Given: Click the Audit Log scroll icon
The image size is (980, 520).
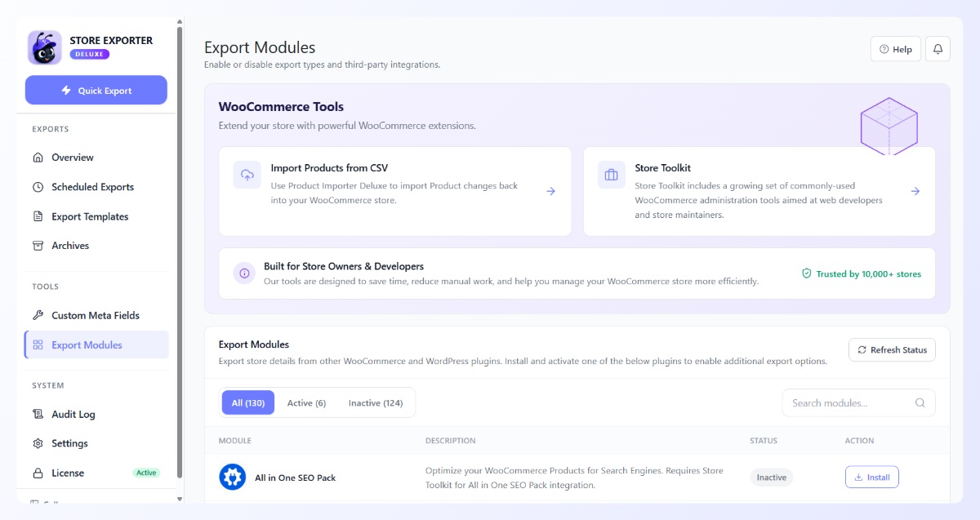Looking at the screenshot, I should tap(38, 414).
